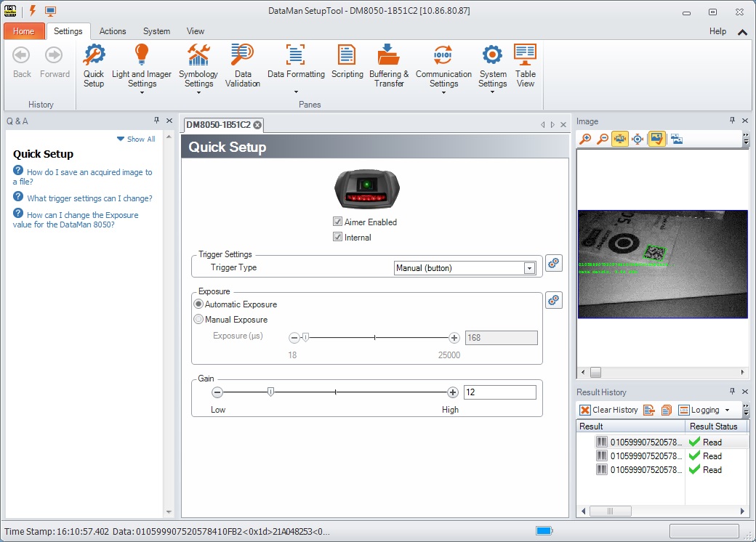
Task: Uncheck the Aimer Enabled checkbox
Action: click(x=337, y=222)
